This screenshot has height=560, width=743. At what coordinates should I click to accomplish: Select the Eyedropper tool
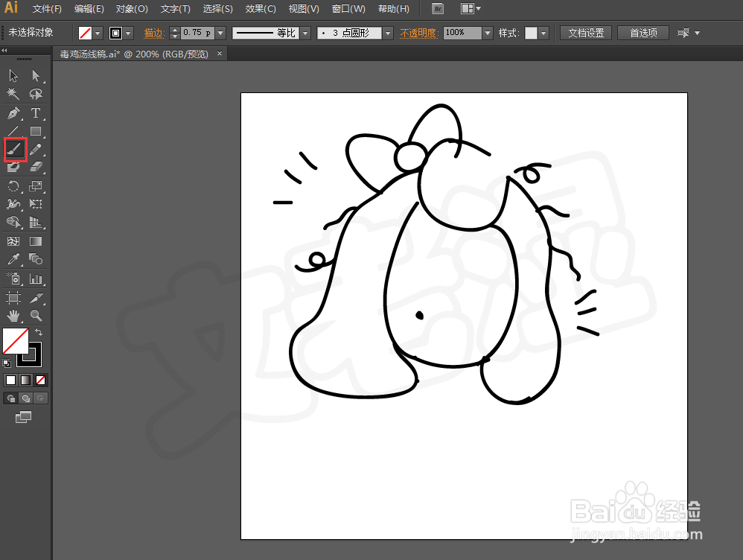click(x=13, y=259)
